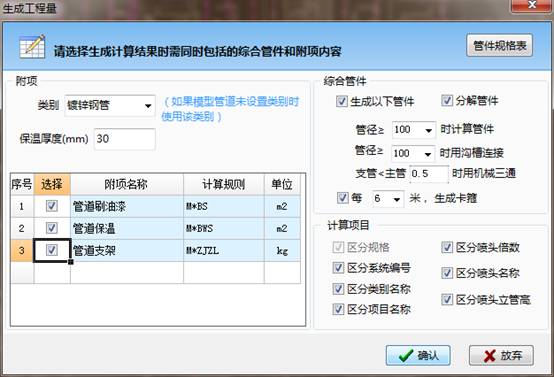Open the 类别 镀锌钢管 dropdown
The image size is (554, 377).
click(x=110, y=105)
